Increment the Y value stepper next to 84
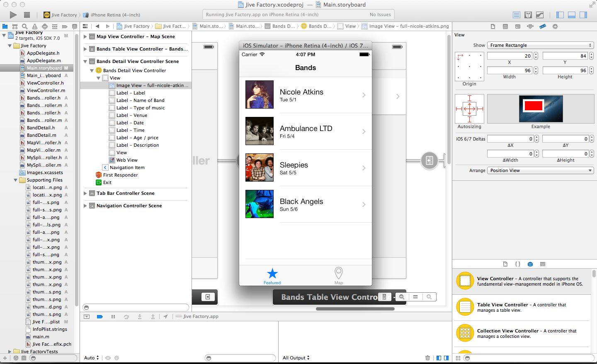This screenshot has height=364, width=597. [591, 54]
